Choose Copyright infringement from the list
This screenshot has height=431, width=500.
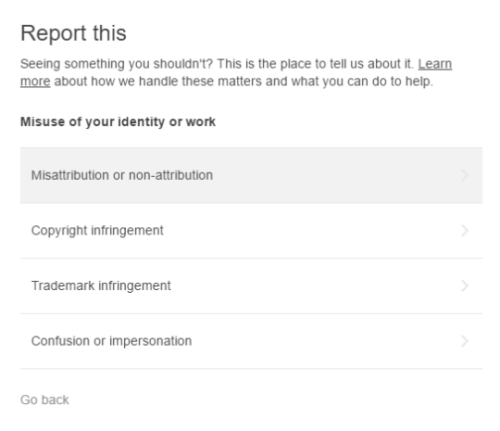point(97,231)
